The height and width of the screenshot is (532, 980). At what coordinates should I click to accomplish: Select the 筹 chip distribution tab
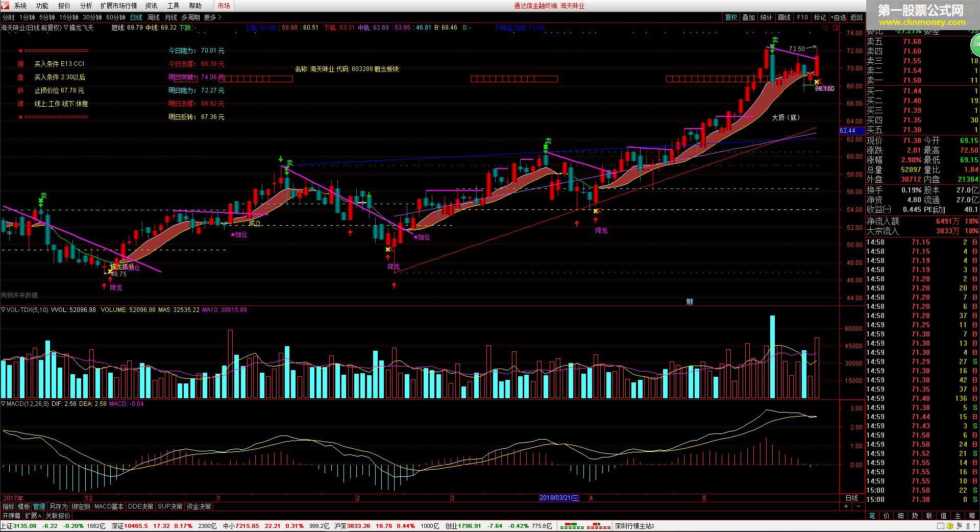click(972, 516)
